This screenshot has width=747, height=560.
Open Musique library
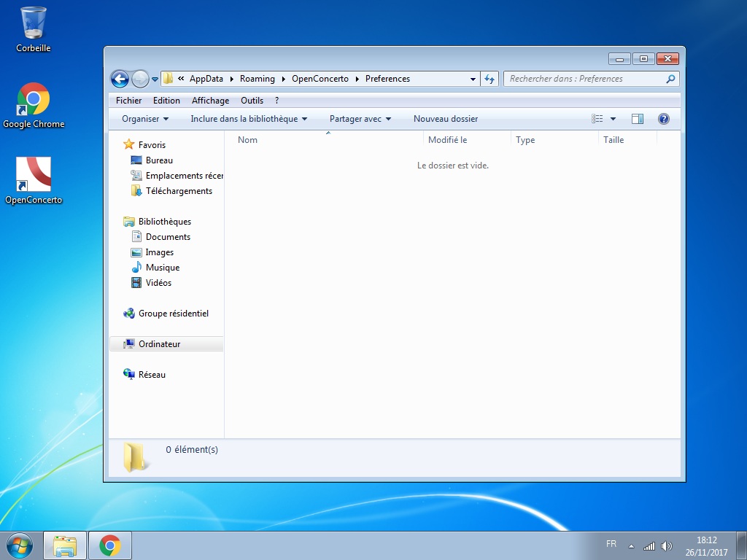[x=163, y=268]
